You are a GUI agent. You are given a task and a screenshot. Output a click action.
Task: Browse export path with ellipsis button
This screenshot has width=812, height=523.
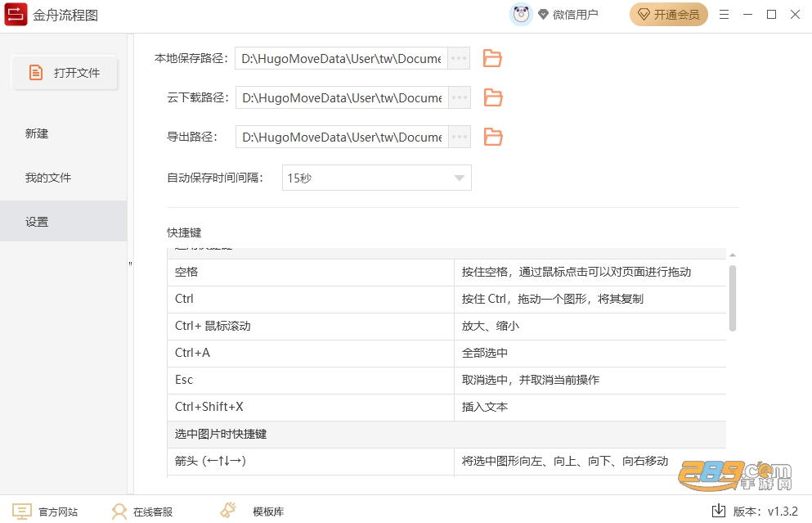pos(459,137)
